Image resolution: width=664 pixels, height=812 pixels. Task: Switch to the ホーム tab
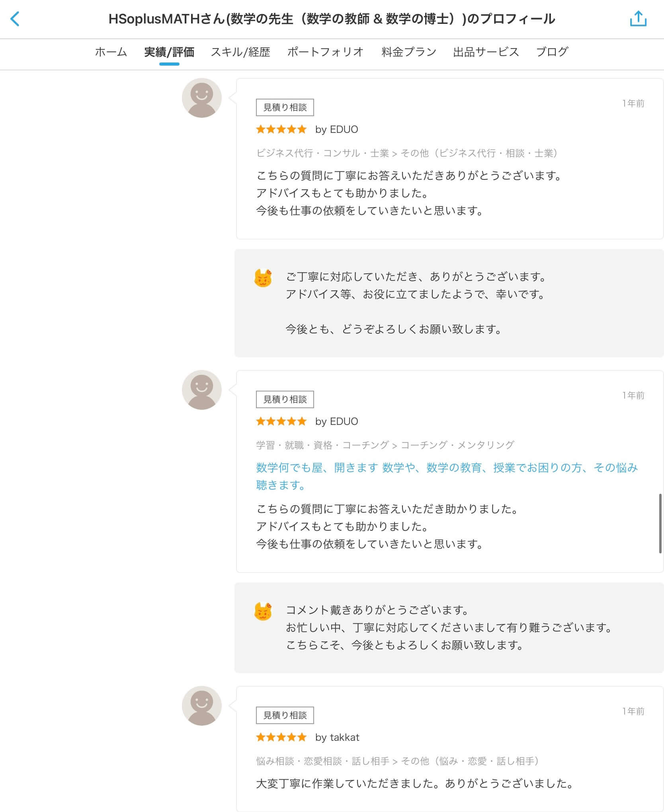tap(111, 52)
